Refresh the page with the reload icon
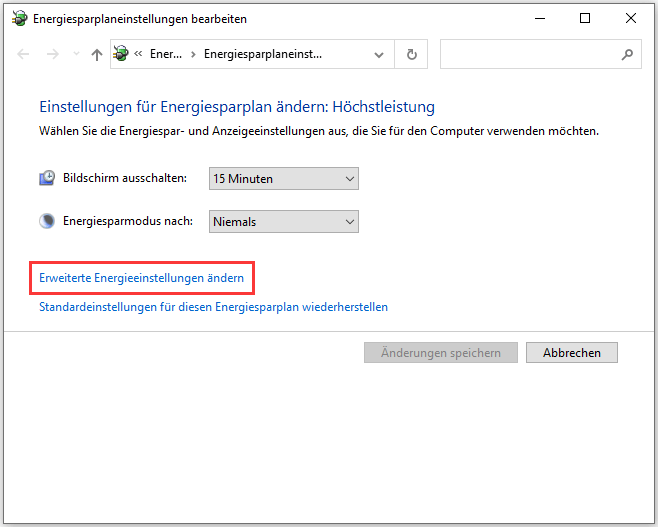This screenshot has width=658, height=527. (x=412, y=54)
